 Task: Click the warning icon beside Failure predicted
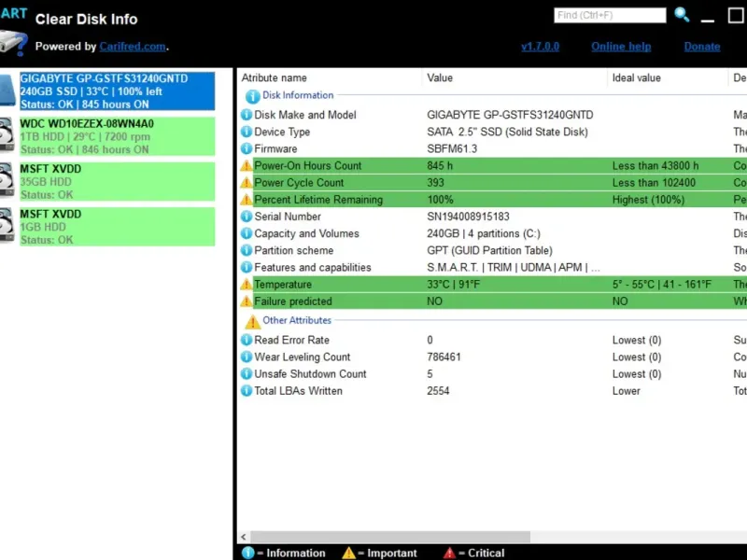pyautogui.click(x=247, y=301)
